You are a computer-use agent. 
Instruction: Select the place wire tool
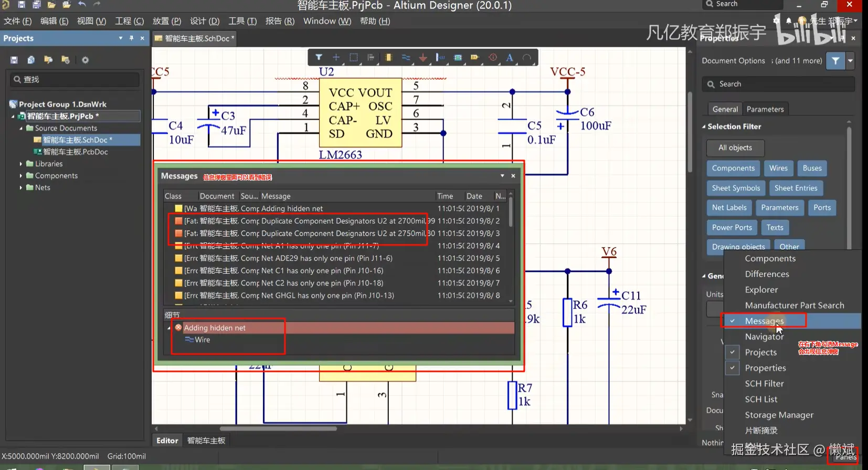(x=406, y=57)
